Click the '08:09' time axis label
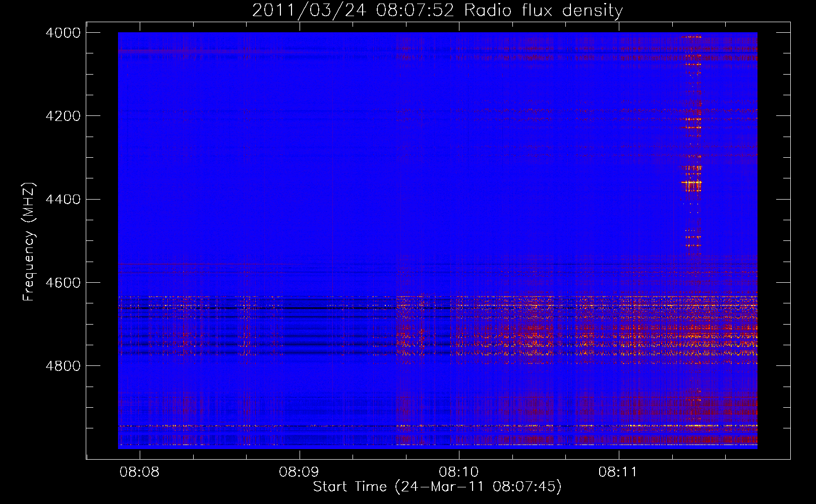 299,472
